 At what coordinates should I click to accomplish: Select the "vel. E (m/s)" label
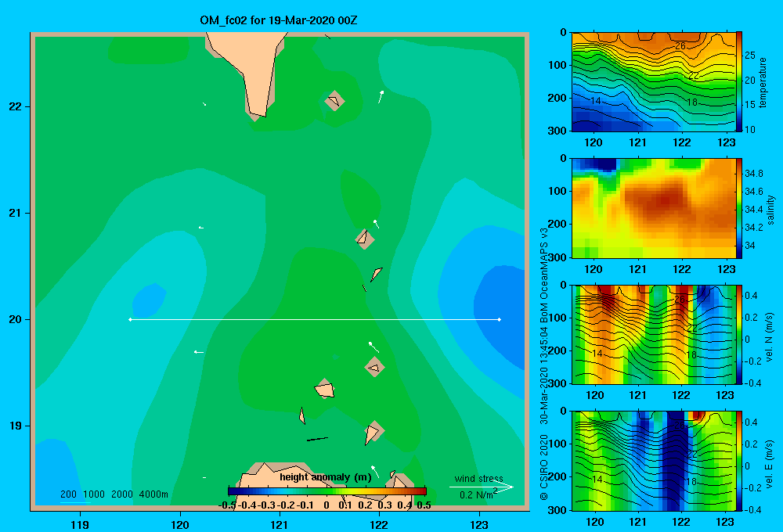[769, 463]
